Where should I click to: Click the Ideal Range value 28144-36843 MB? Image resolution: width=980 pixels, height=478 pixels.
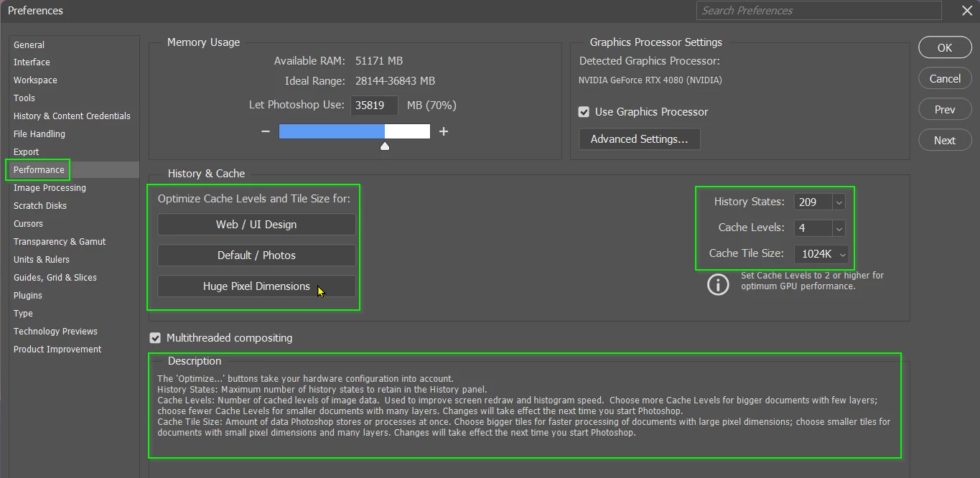click(395, 81)
